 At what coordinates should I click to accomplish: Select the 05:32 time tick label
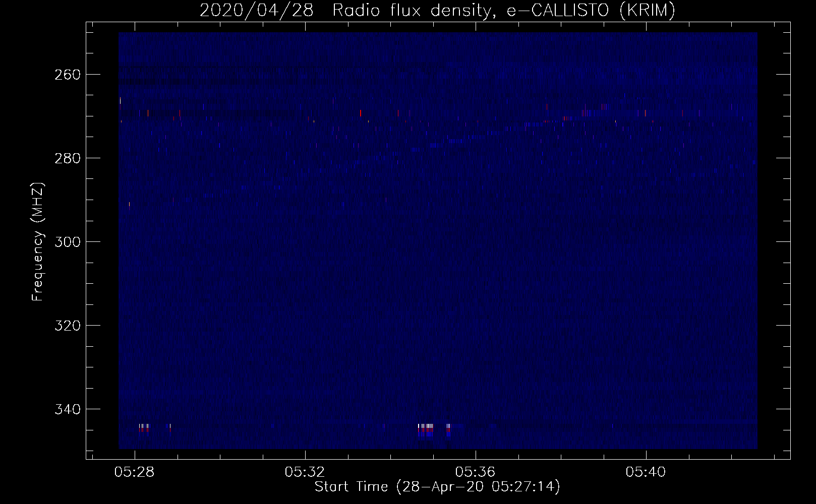click(305, 472)
